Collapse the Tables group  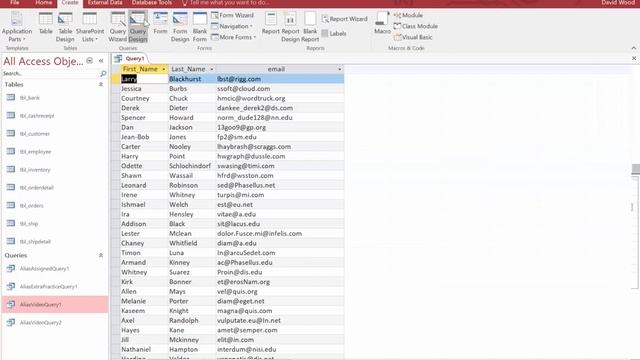click(x=101, y=84)
